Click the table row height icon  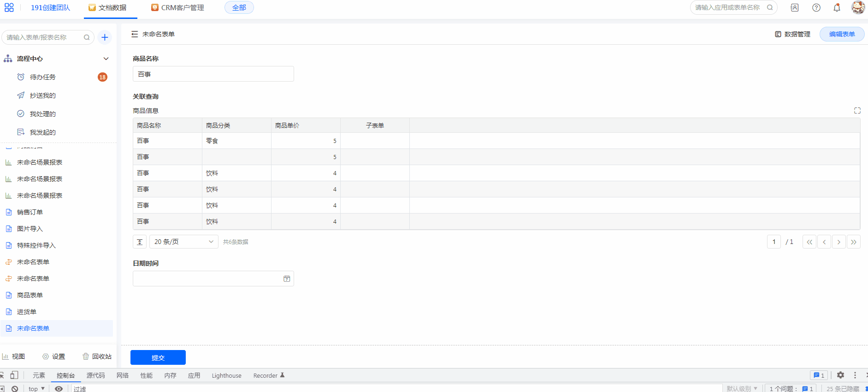[140, 242]
